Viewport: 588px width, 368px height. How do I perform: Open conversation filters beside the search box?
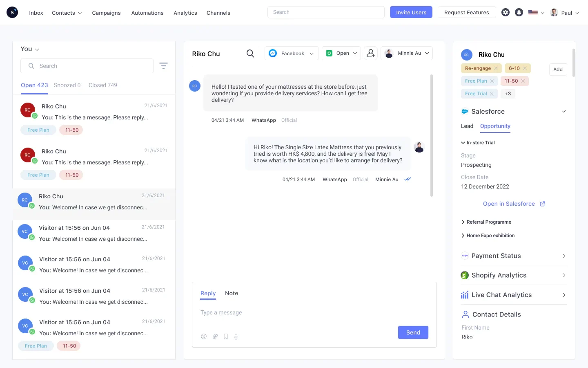[163, 65]
